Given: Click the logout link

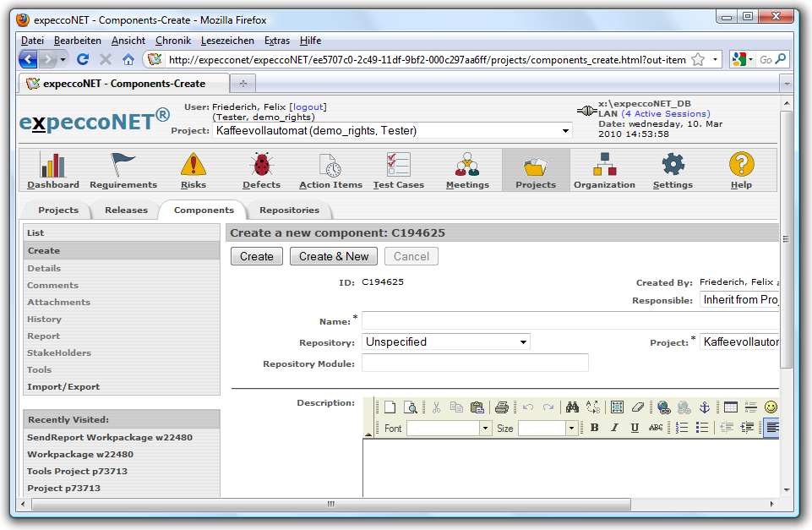Looking at the screenshot, I should [308, 107].
